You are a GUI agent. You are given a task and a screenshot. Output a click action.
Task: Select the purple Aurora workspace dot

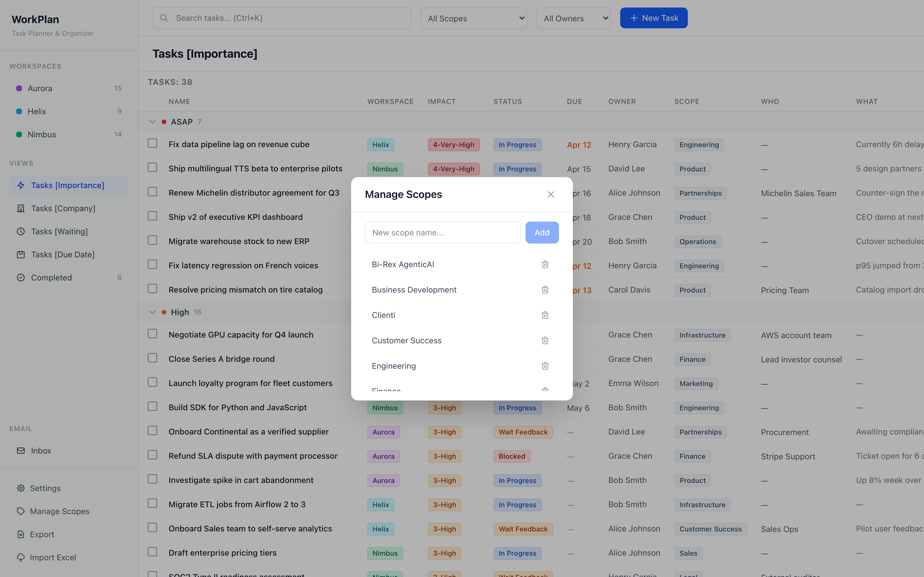(19, 88)
